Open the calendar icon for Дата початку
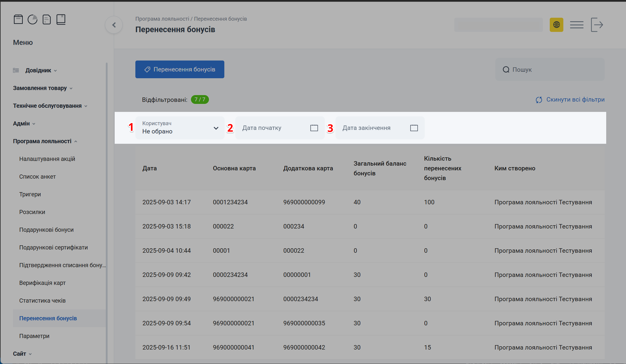 [314, 128]
